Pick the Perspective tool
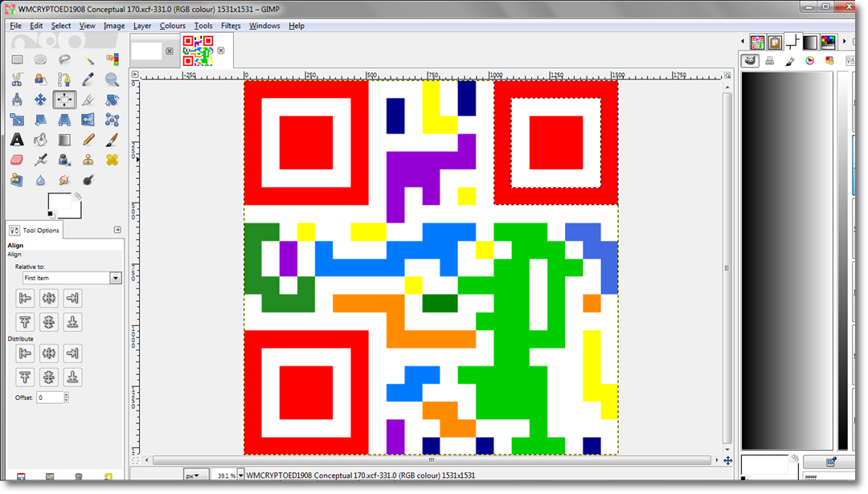868x494 pixels. point(64,120)
